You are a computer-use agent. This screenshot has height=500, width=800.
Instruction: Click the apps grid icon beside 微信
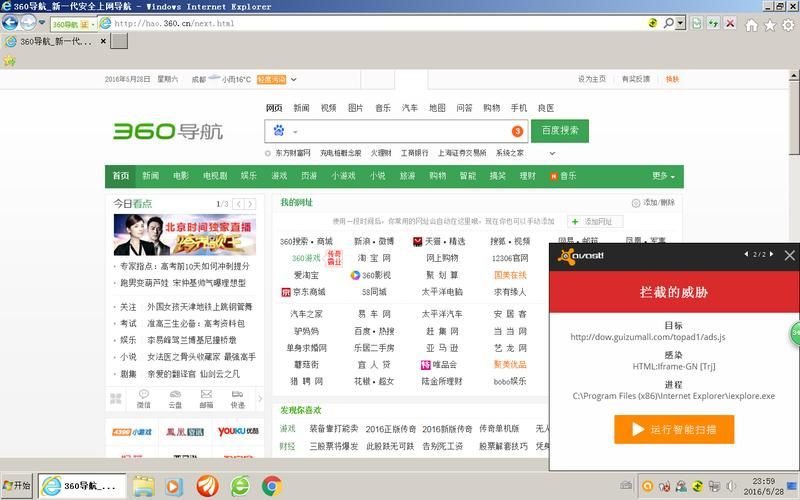[116, 398]
